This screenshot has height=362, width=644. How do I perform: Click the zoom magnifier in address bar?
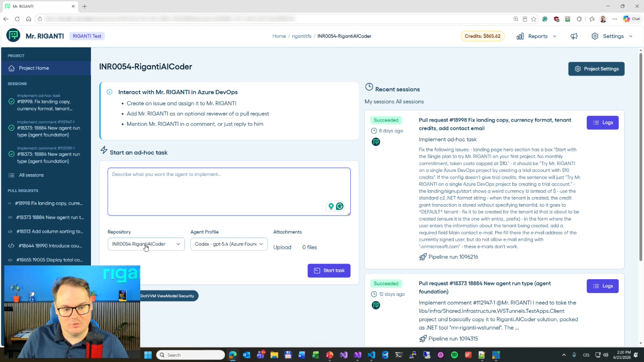click(x=516, y=19)
